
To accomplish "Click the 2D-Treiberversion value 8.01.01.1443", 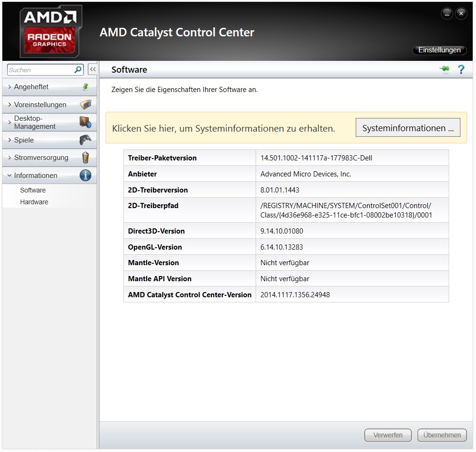I will [x=280, y=190].
